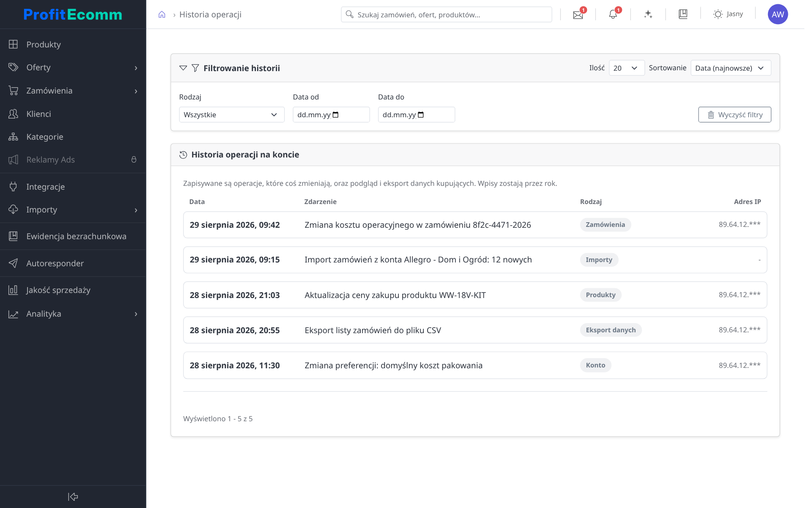Open the notifications bell icon
The image size is (812, 508).
point(613,14)
